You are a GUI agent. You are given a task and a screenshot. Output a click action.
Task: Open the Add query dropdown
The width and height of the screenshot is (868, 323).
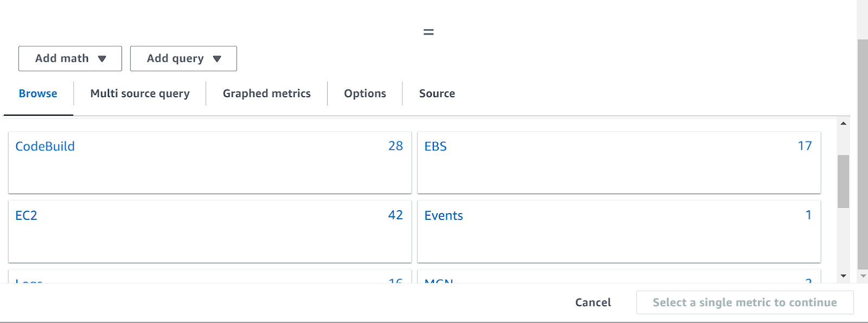click(x=183, y=59)
